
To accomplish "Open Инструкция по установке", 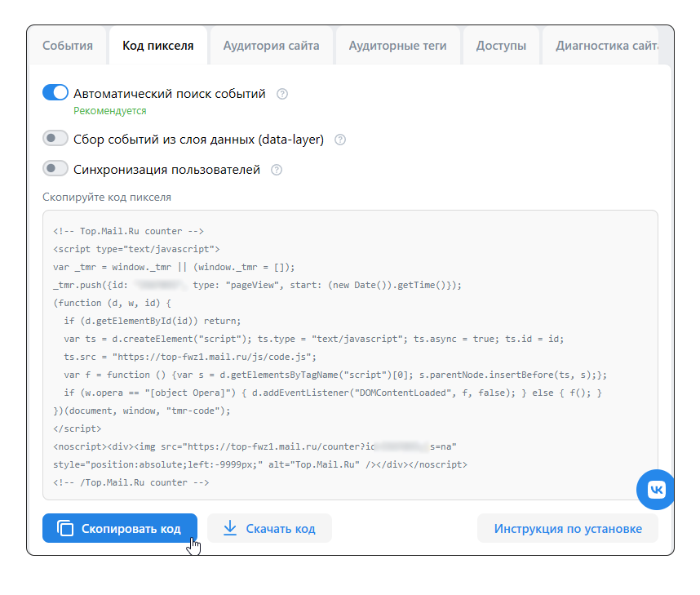I will (x=567, y=529).
